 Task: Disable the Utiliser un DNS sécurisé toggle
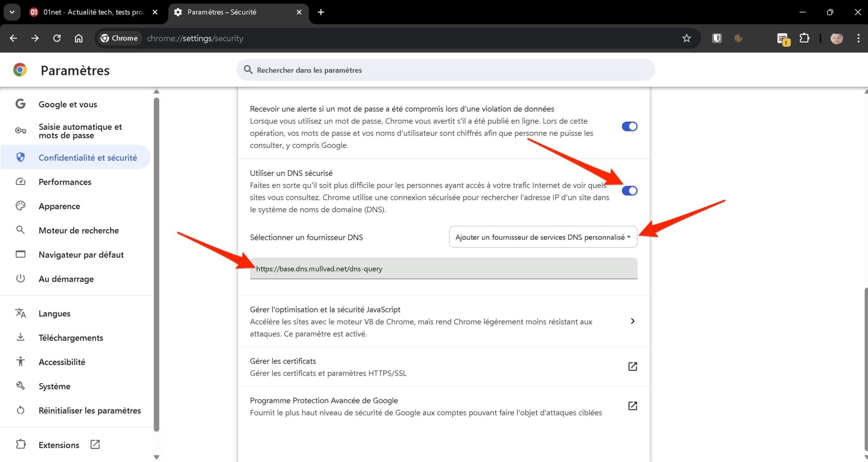click(629, 191)
